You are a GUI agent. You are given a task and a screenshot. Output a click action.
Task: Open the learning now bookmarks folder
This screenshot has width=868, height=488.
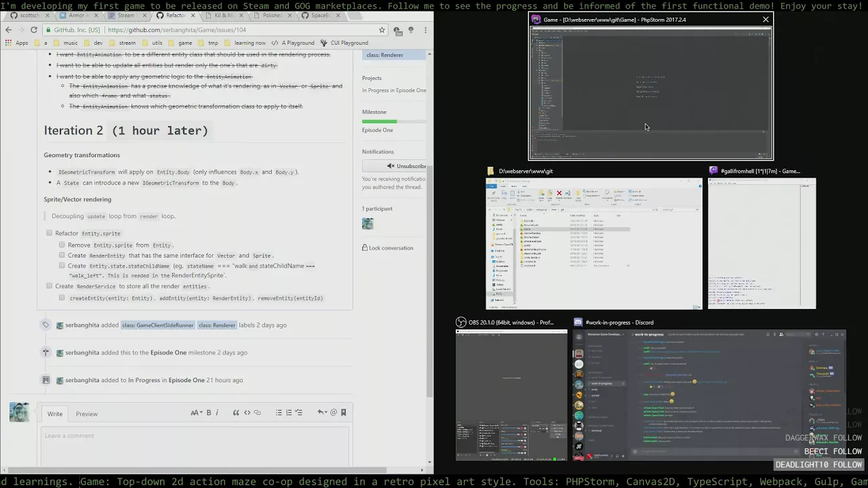[244, 43]
